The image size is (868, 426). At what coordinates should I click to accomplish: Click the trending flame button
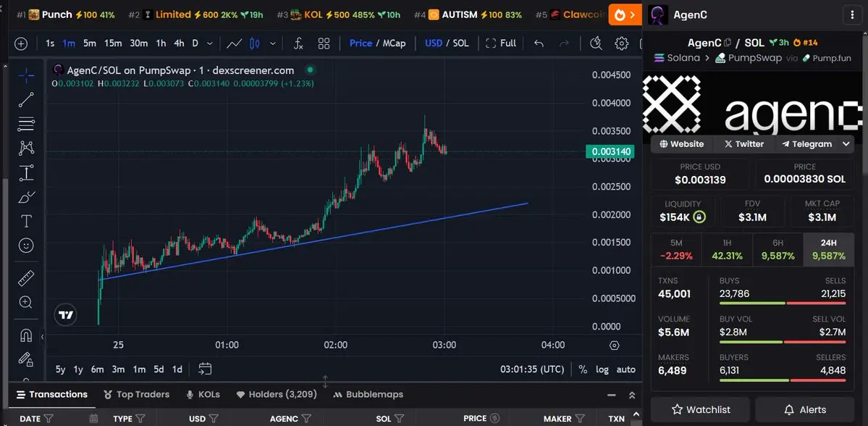[x=625, y=14]
